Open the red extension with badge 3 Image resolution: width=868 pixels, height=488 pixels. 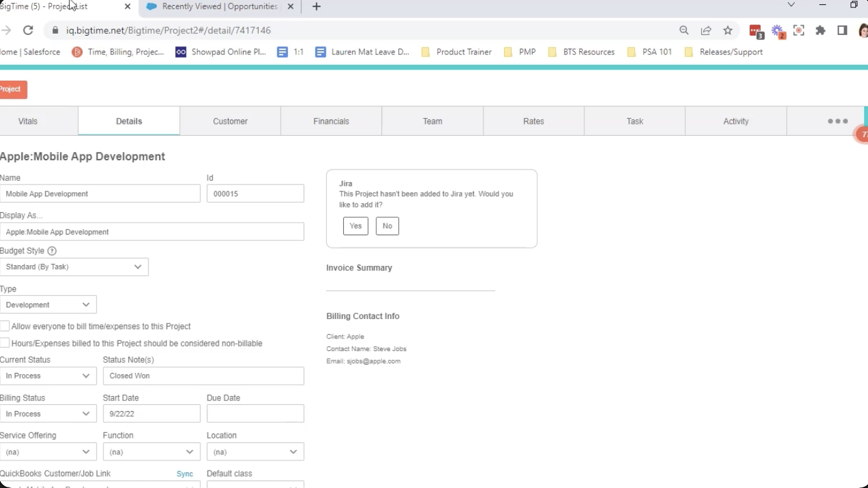[756, 31]
